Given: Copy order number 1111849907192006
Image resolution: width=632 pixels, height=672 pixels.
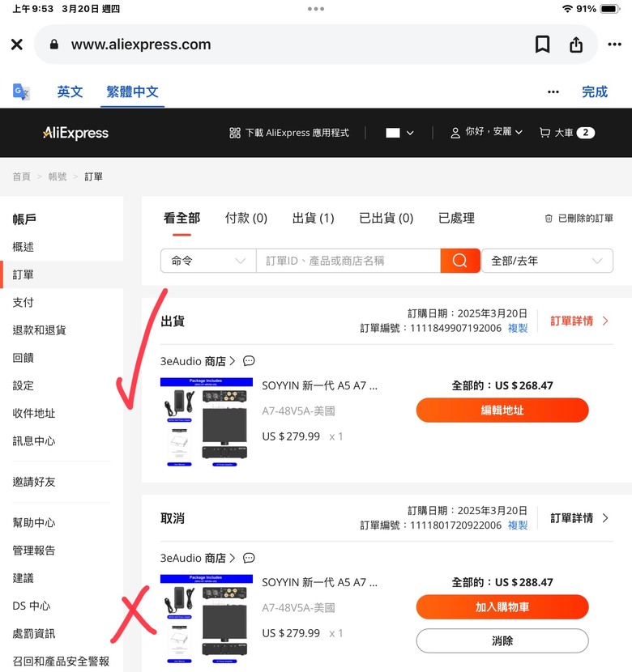Looking at the screenshot, I should click(518, 328).
